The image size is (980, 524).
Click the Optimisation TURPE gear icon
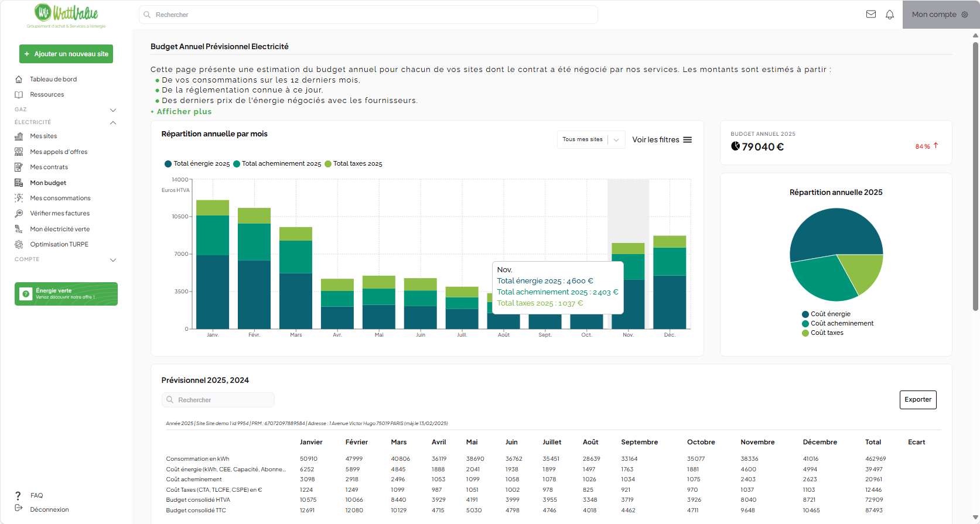pyautogui.click(x=19, y=245)
